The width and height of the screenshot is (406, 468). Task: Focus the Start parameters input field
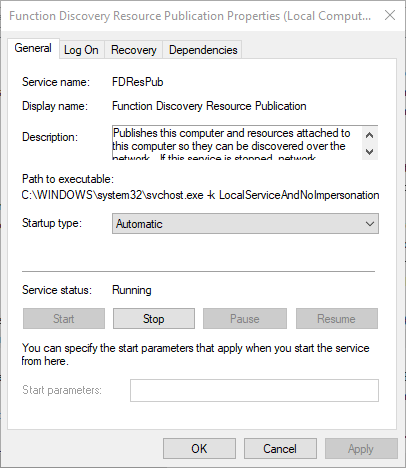pos(254,390)
